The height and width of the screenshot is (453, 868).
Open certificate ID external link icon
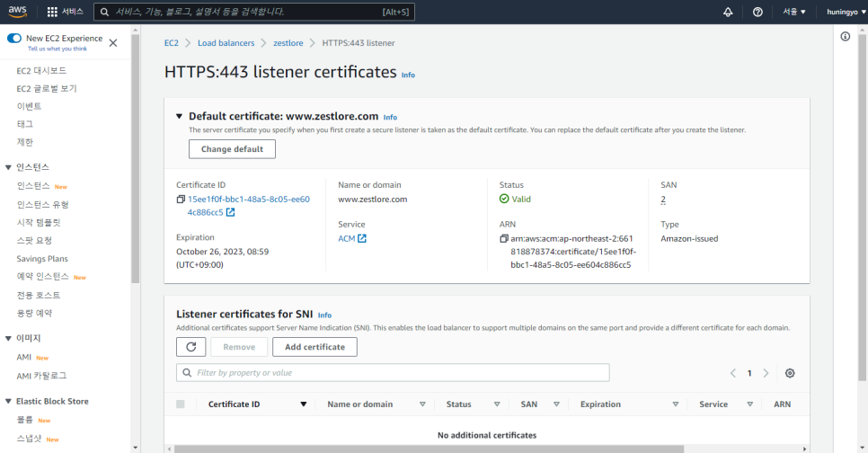coord(230,212)
